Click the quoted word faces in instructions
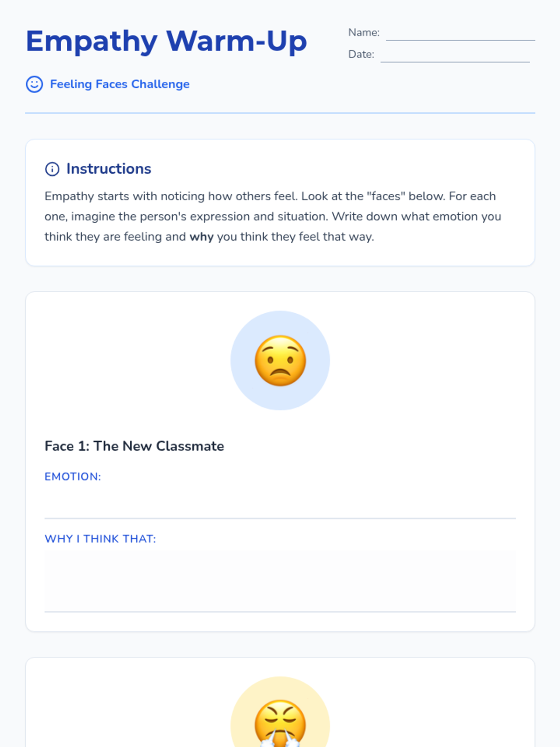Image resolution: width=560 pixels, height=747 pixels. point(386,197)
